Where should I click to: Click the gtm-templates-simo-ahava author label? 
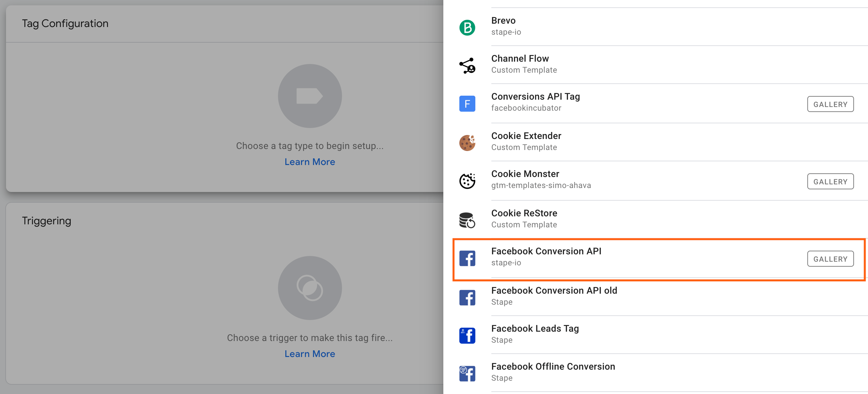click(x=541, y=185)
